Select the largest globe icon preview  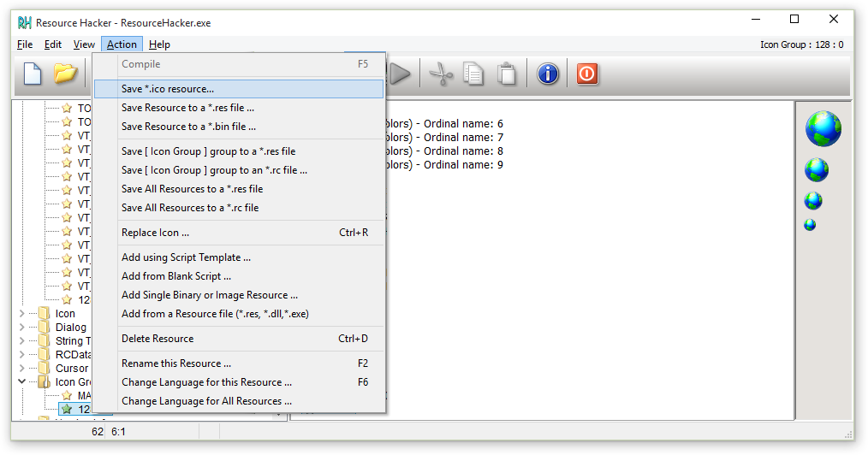coord(823,128)
